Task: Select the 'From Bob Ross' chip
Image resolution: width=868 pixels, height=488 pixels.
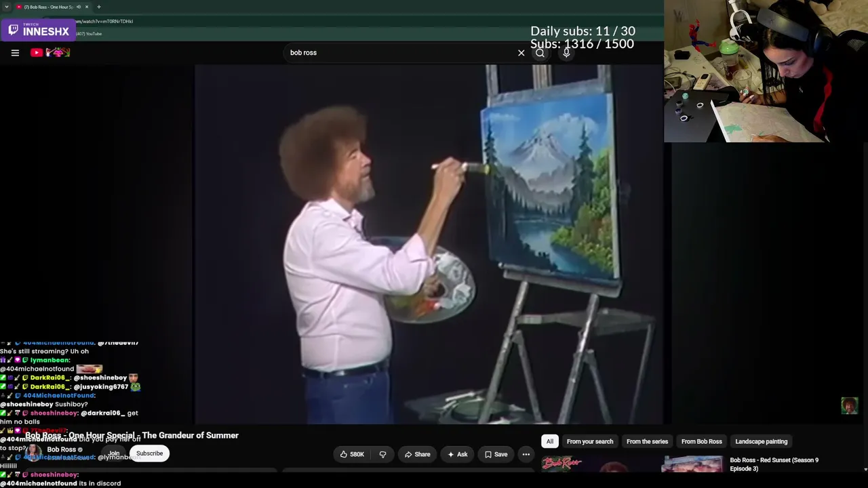Action: 702,441
